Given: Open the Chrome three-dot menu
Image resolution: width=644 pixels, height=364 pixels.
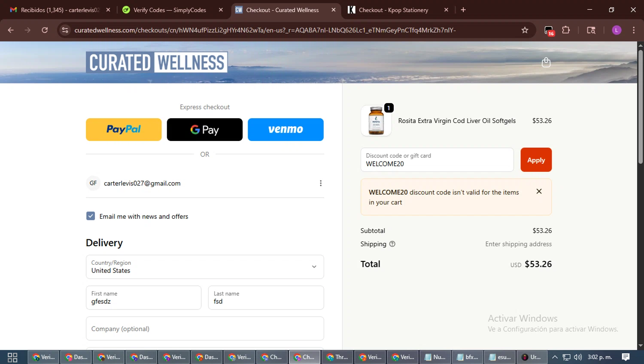Looking at the screenshot, I should click(x=634, y=30).
